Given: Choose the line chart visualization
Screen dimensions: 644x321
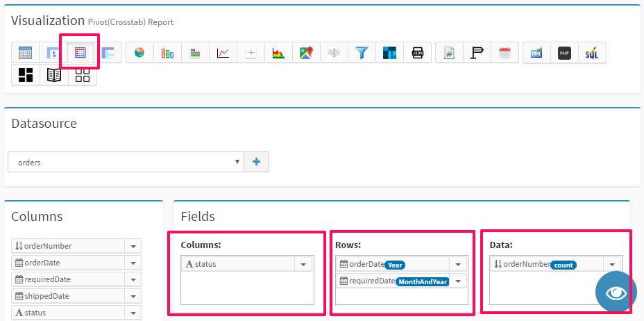Looking at the screenshot, I should click(x=223, y=53).
